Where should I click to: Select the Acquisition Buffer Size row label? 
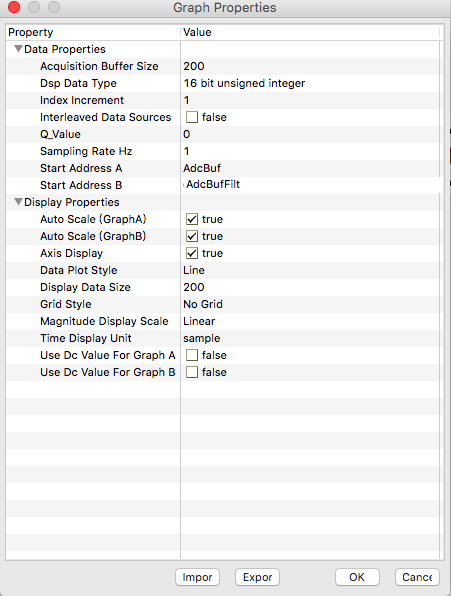99,66
